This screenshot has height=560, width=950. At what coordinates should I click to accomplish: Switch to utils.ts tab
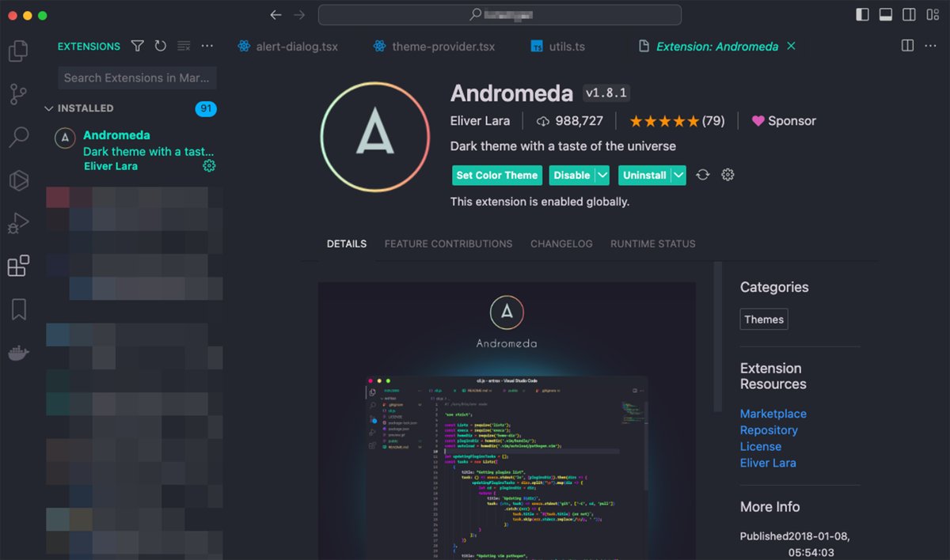point(557,47)
